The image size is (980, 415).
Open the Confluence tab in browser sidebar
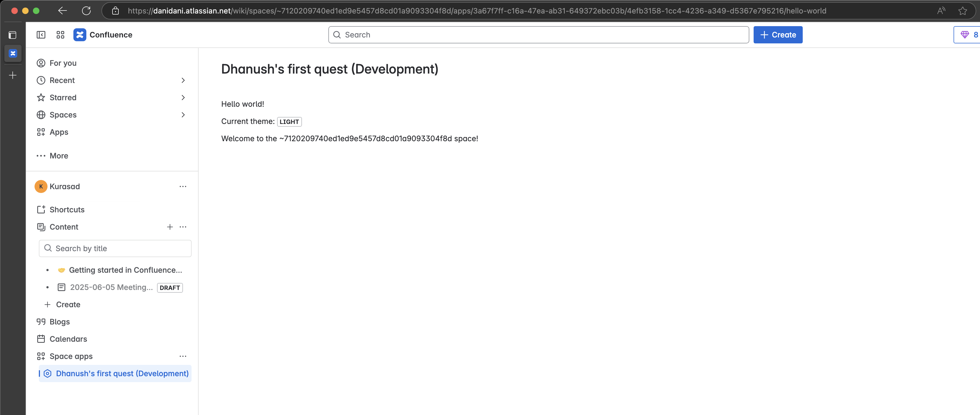coord(13,53)
